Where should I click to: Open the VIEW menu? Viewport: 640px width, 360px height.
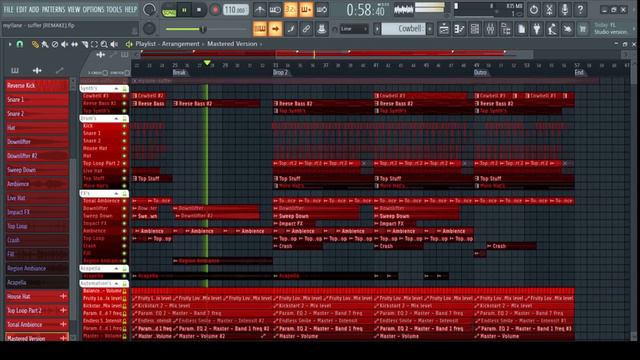pyautogui.click(x=73, y=9)
